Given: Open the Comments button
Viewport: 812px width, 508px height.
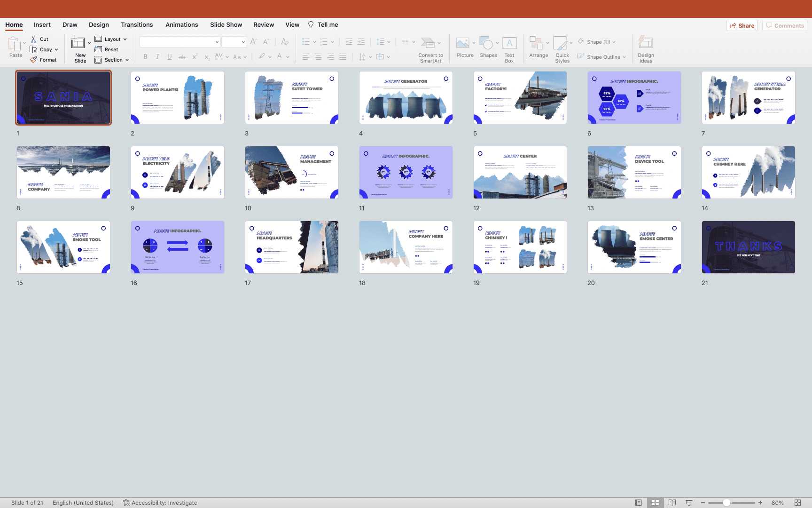Looking at the screenshot, I should coord(784,25).
